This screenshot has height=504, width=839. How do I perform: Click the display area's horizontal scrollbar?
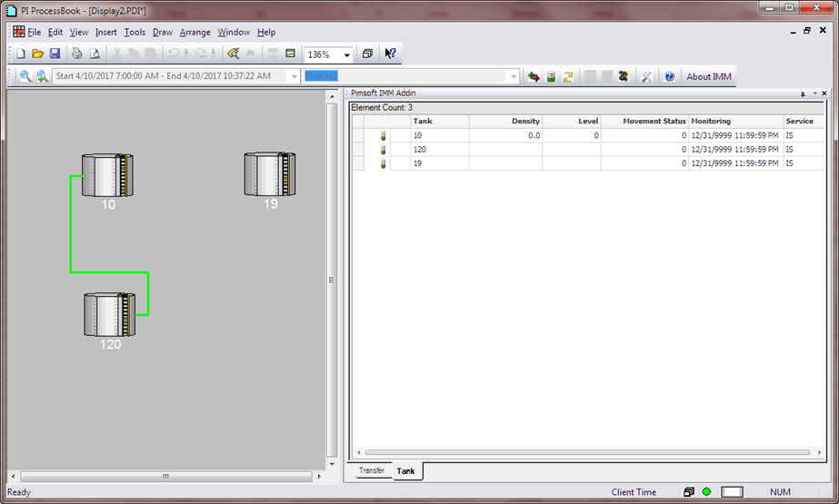[165, 476]
